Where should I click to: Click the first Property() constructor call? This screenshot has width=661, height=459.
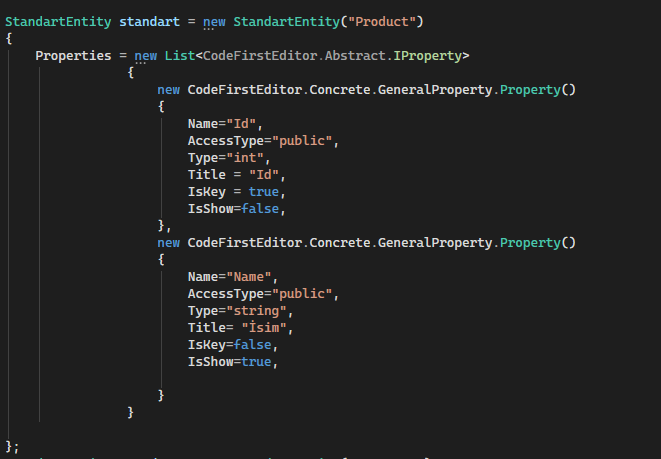538,90
